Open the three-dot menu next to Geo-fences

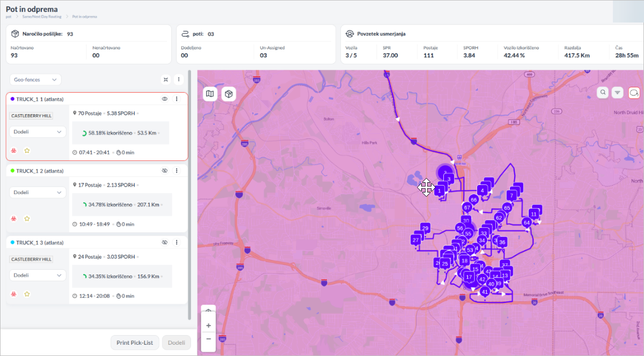[179, 79]
